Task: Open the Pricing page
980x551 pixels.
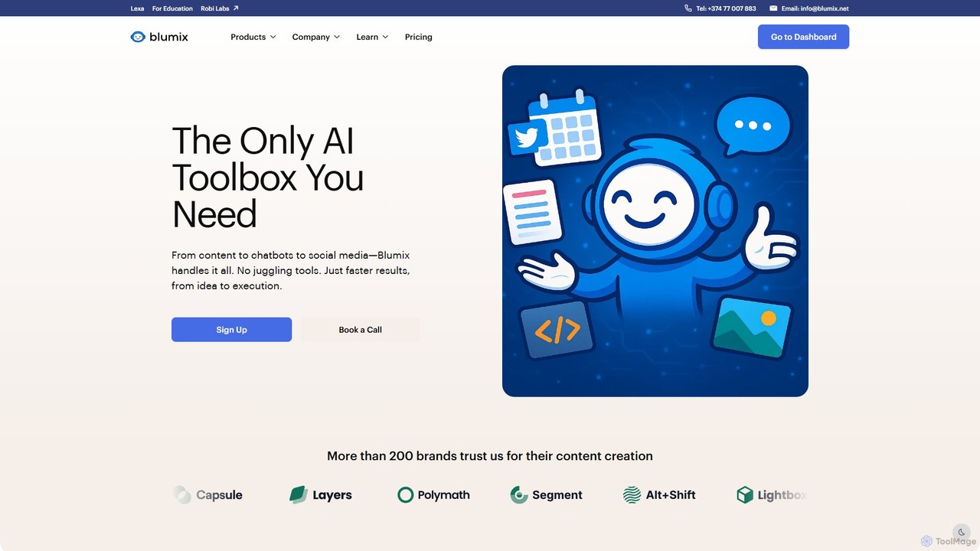Action: pos(418,37)
